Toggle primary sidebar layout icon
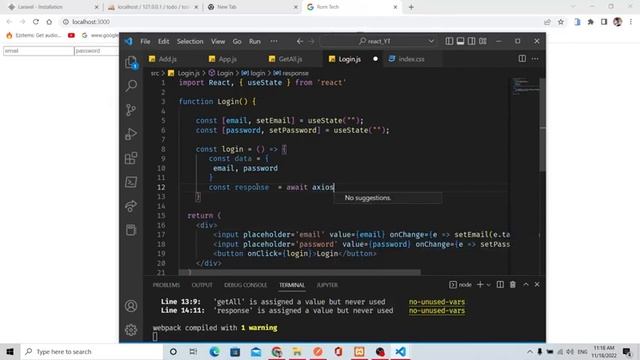The width and height of the screenshot is (640, 360). pos(449,41)
